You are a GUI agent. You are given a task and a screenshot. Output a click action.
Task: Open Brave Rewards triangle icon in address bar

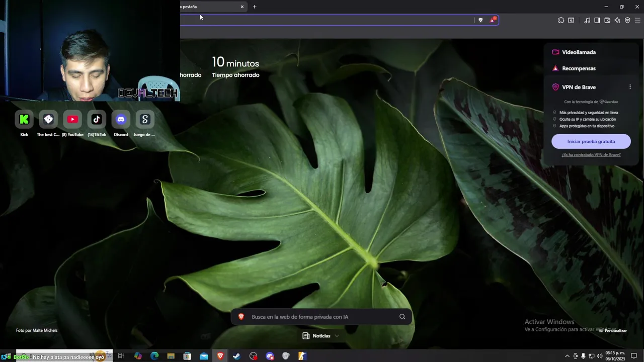point(493,20)
